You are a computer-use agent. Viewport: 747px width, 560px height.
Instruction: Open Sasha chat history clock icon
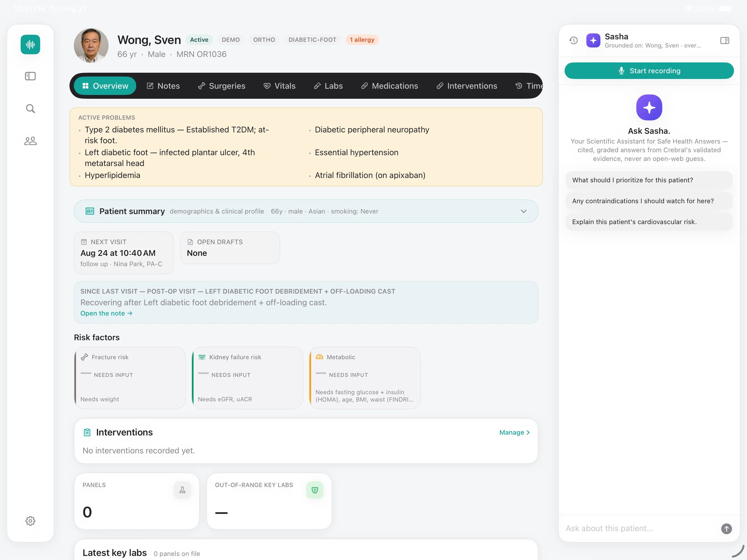pos(574,40)
